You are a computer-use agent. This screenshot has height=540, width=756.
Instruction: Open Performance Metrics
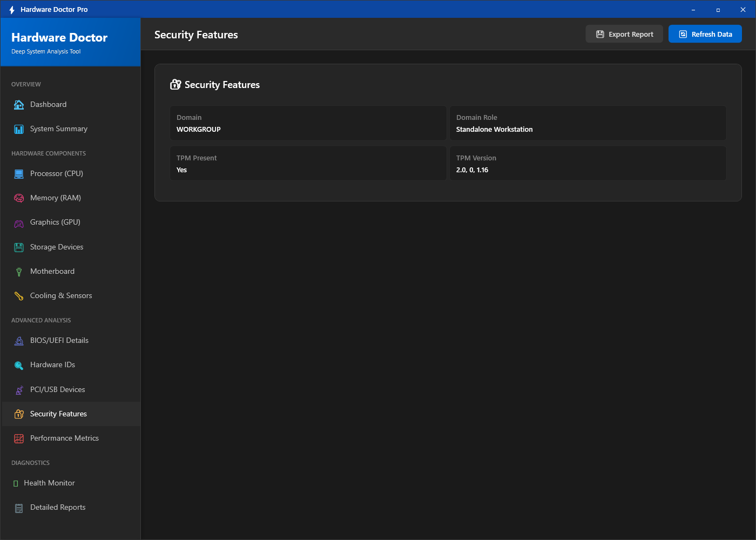tap(71, 438)
